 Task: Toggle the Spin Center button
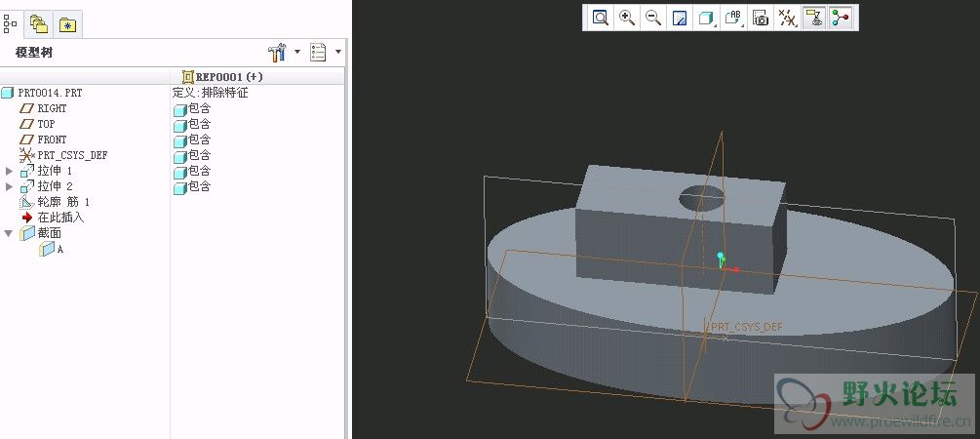pos(841,18)
